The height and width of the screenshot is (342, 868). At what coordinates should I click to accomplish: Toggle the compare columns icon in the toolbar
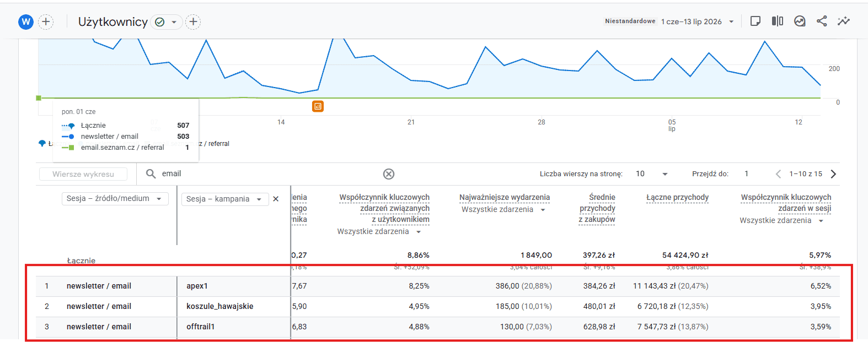(778, 21)
